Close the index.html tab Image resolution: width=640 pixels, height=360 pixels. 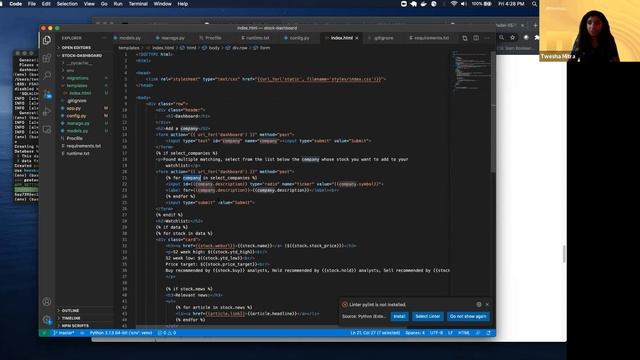pos(357,38)
